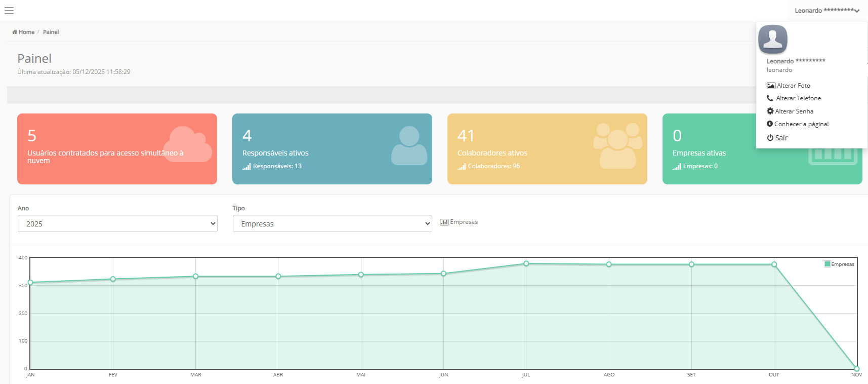Open the hamburger sidebar menu
The image size is (868, 384).
(x=9, y=10)
